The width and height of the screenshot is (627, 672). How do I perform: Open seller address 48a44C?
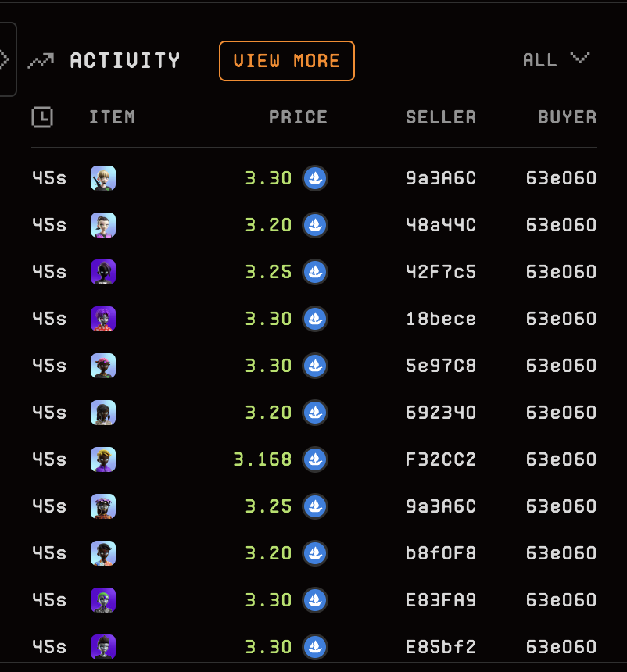pyautogui.click(x=441, y=225)
